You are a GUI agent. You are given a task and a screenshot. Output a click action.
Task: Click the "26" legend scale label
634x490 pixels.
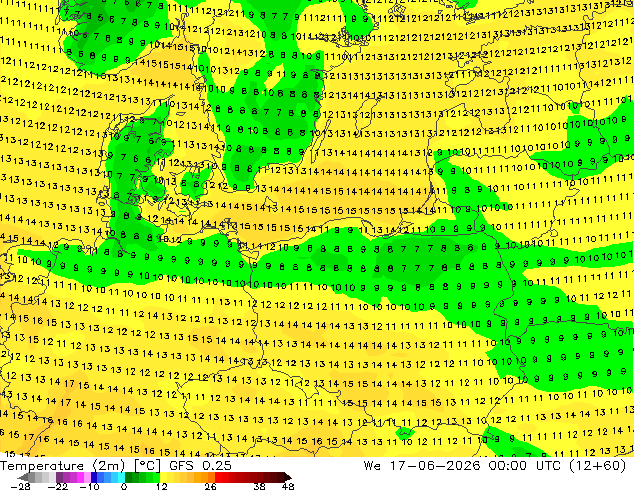click(x=210, y=486)
